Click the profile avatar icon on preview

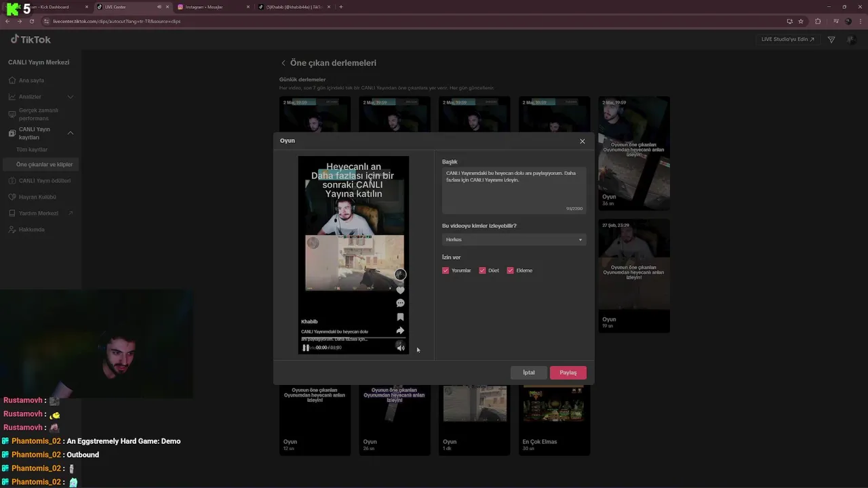(400, 274)
